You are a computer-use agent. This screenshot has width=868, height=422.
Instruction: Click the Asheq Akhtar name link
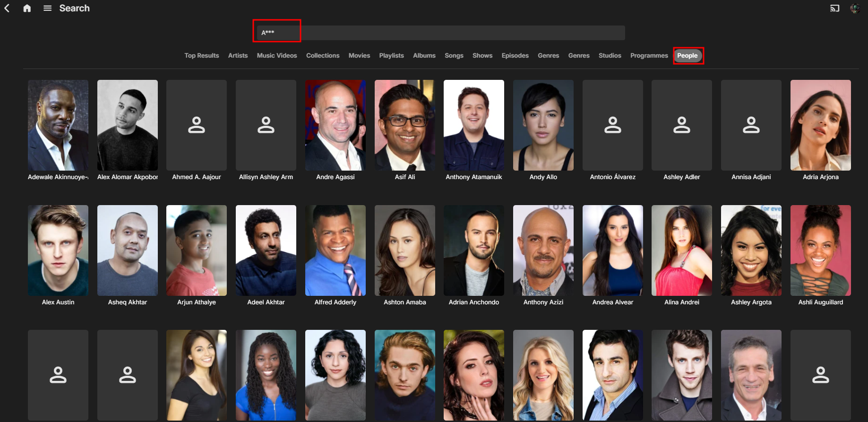(128, 302)
